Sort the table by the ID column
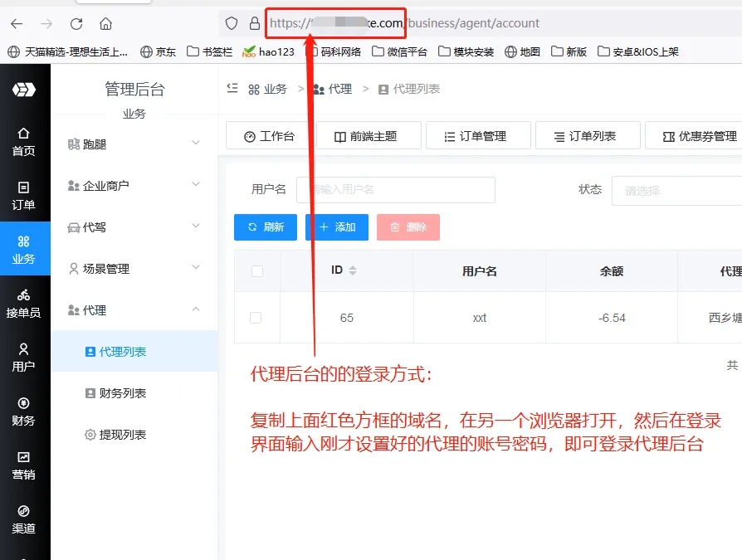The image size is (742, 560). [x=352, y=270]
